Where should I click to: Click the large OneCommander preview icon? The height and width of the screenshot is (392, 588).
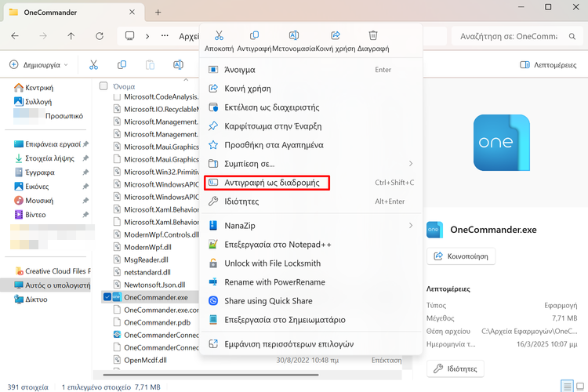pos(502,143)
